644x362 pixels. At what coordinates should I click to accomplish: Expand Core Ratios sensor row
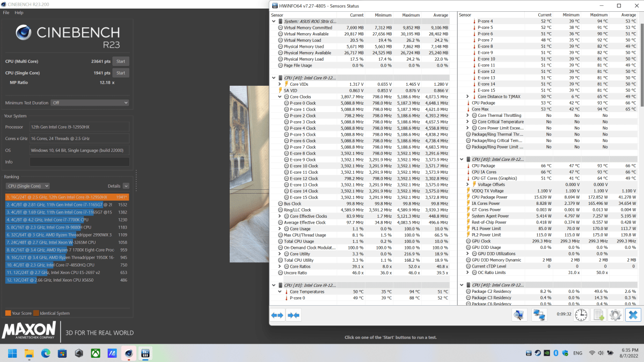[x=280, y=267]
